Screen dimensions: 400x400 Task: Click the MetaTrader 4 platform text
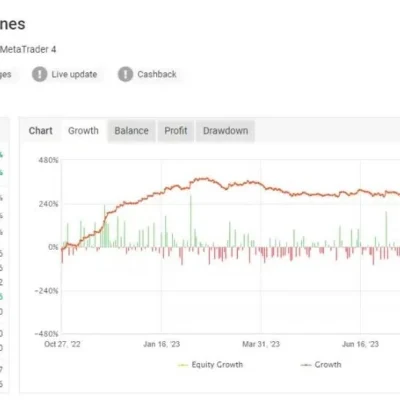tap(28, 50)
